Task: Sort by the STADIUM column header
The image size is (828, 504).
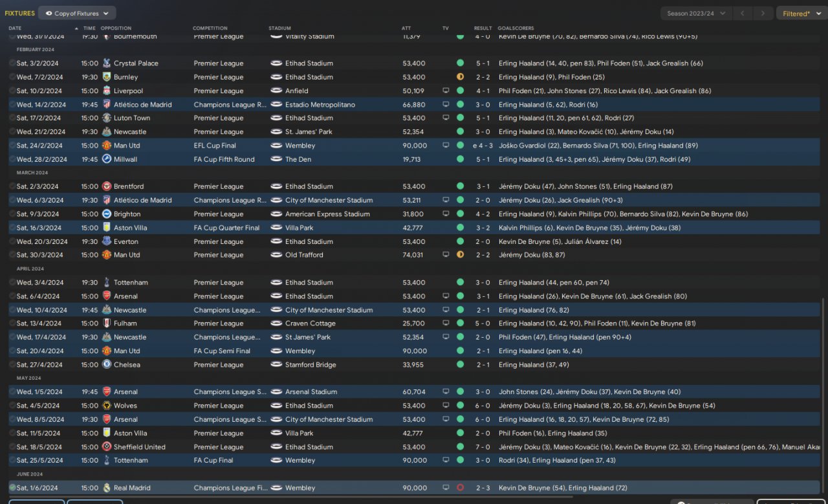Action: [x=280, y=28]
